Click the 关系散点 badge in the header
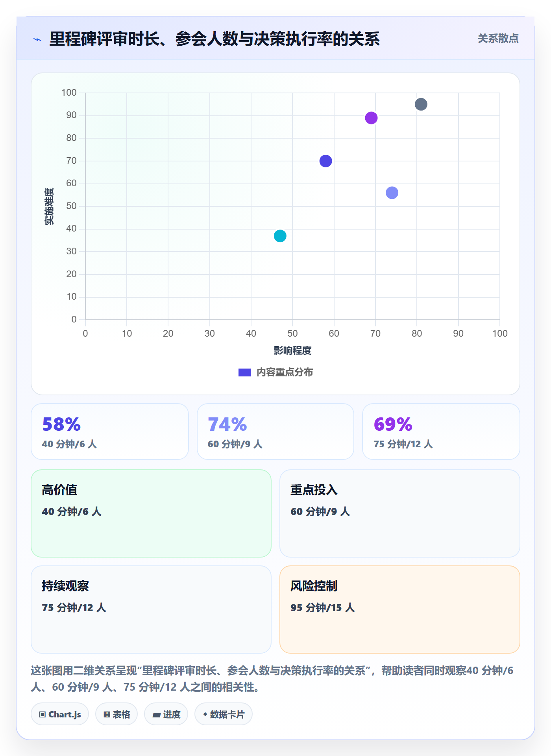 tap(498, 39)
